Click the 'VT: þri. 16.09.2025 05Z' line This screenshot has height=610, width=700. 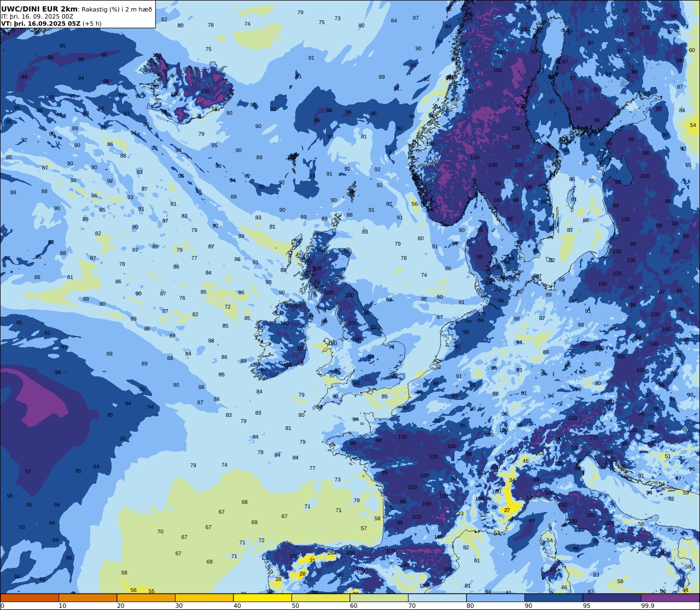pyautogui.click(x=40, y=24)
